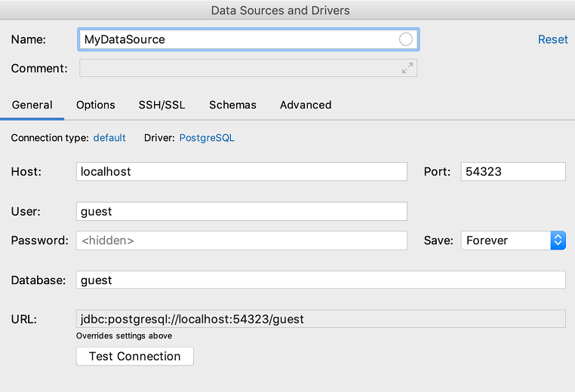Open the Options tab
This screenshot has height=392, width=575.
pyautogui.click(x=96, y=105)
